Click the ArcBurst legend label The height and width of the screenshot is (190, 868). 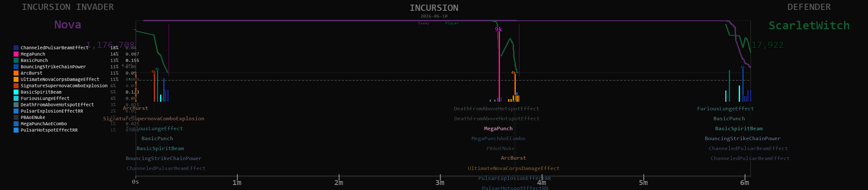[x=32, y=73]
